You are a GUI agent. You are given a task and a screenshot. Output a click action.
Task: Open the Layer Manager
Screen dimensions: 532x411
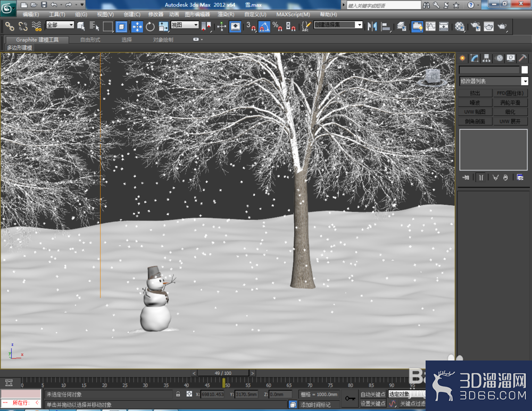pyautogui.click(x=402, y=27)
